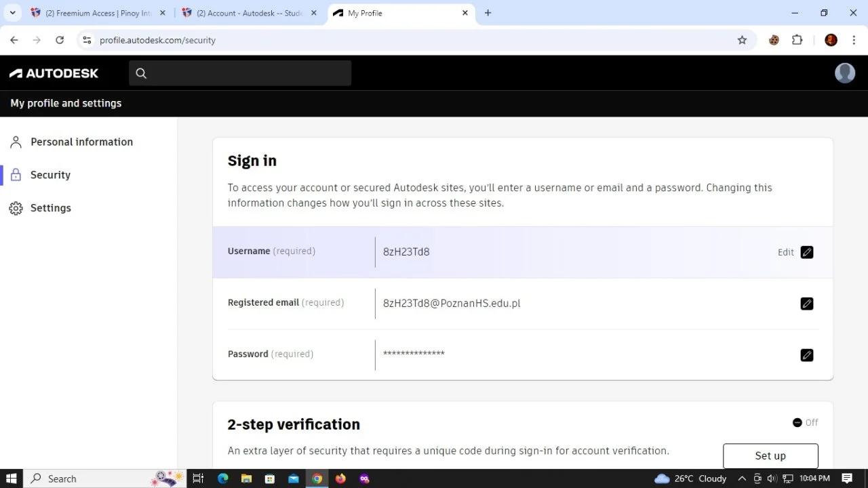Click Chrome icon on taskbar
The image size is (868, 488).
click(x=317, y=479)
